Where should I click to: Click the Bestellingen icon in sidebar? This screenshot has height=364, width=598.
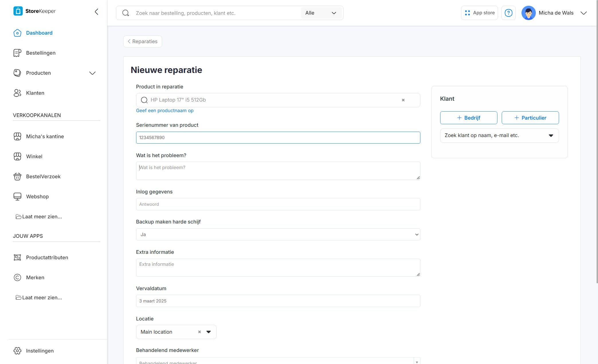[17, 53]
